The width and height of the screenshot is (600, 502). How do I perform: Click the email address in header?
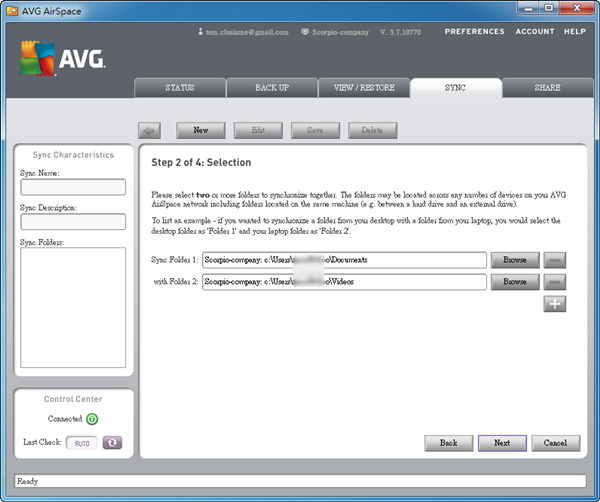click(x=247, y=32)
